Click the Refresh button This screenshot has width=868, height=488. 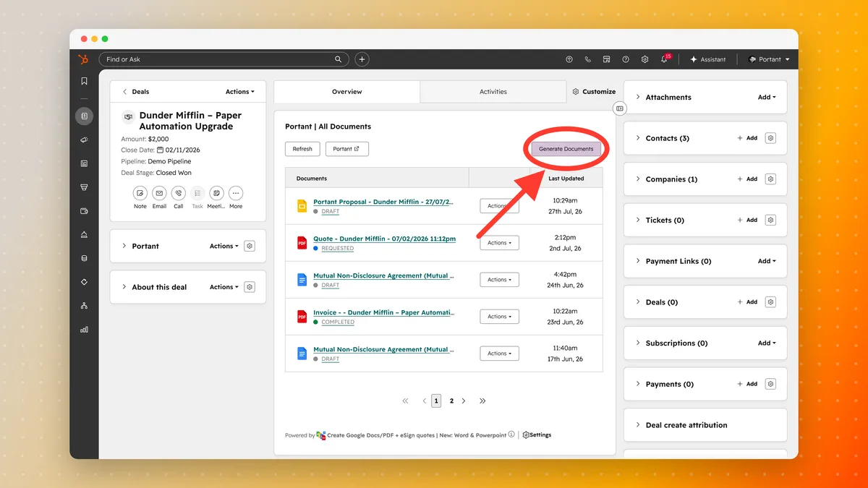(302, 149)
